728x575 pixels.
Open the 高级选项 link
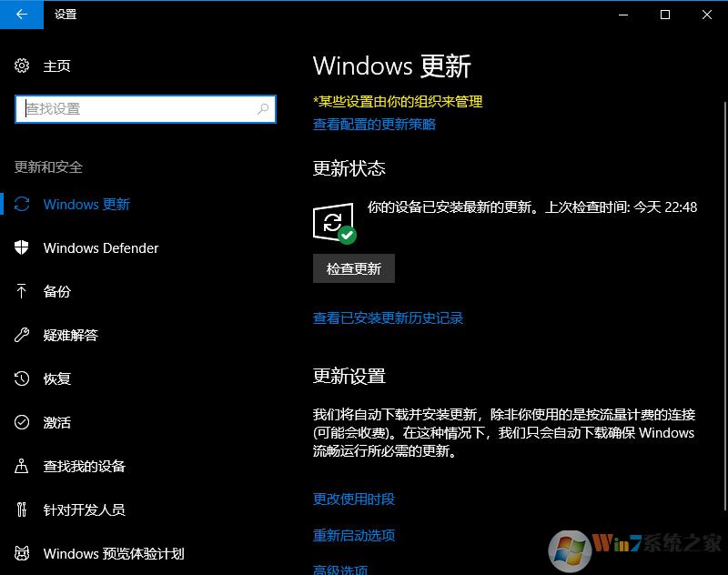[338, 568]
